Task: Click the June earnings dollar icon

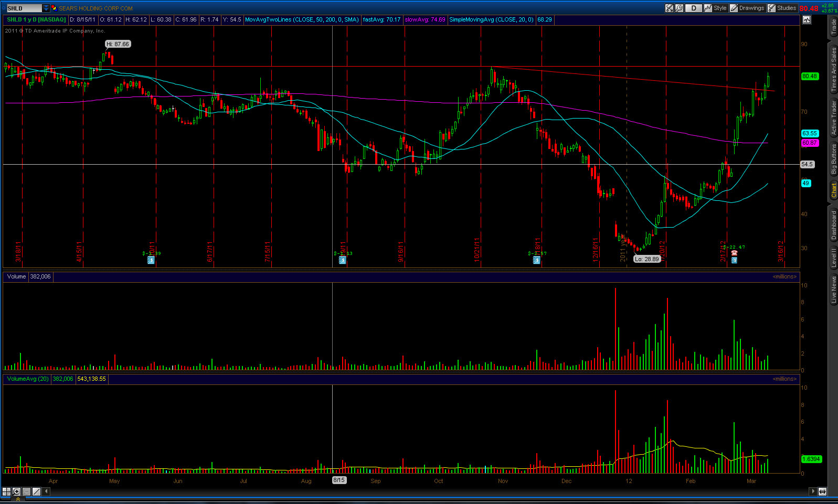Action: coord(151,260)
